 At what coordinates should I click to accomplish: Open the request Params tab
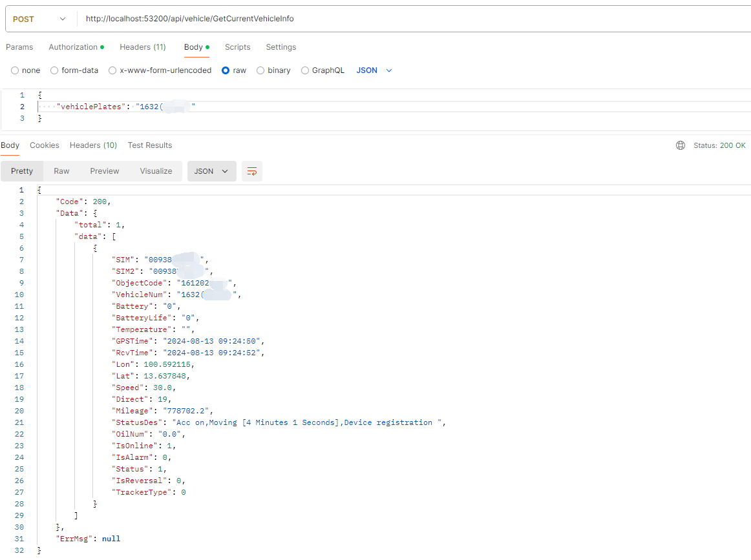(x=19, y=47)
